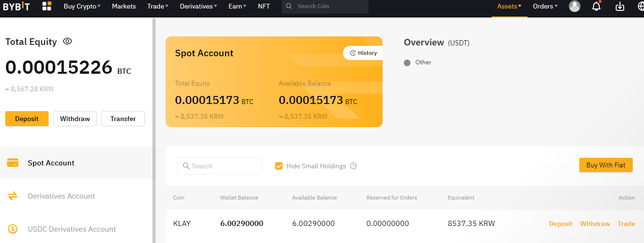Click the Coin column header

[x=179, y=198]
